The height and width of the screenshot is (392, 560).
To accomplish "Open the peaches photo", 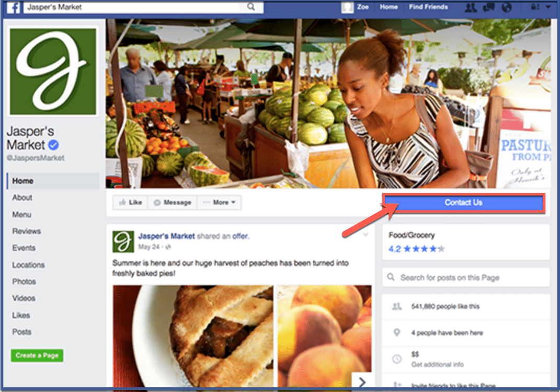I will pyautogui.click(x=325, y=336).
